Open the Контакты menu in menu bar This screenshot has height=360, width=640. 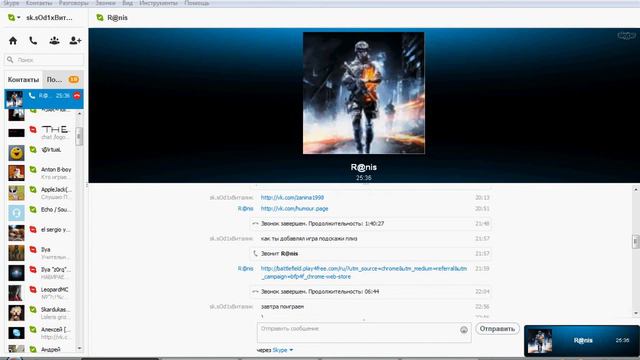click(x=39, y=3)
